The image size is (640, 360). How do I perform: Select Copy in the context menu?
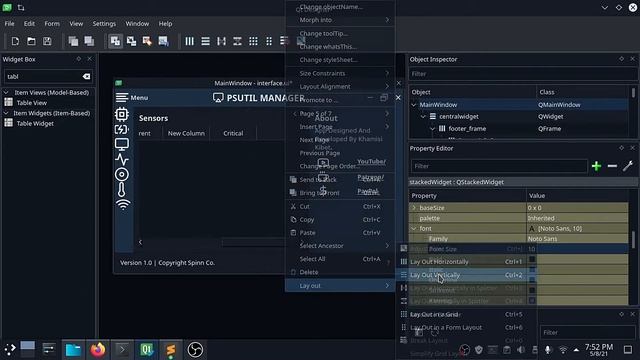pyautogui.click(x=340, y=220)
